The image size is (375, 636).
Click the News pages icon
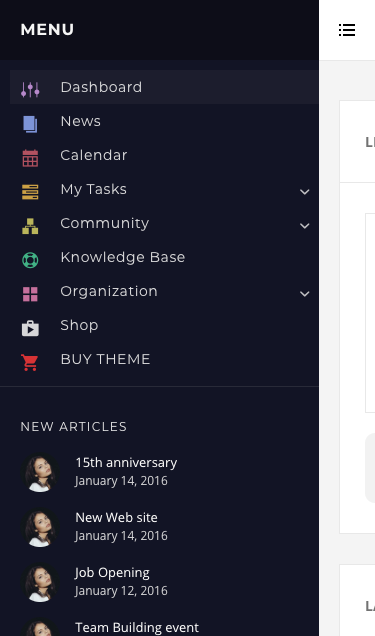(30, 124)
